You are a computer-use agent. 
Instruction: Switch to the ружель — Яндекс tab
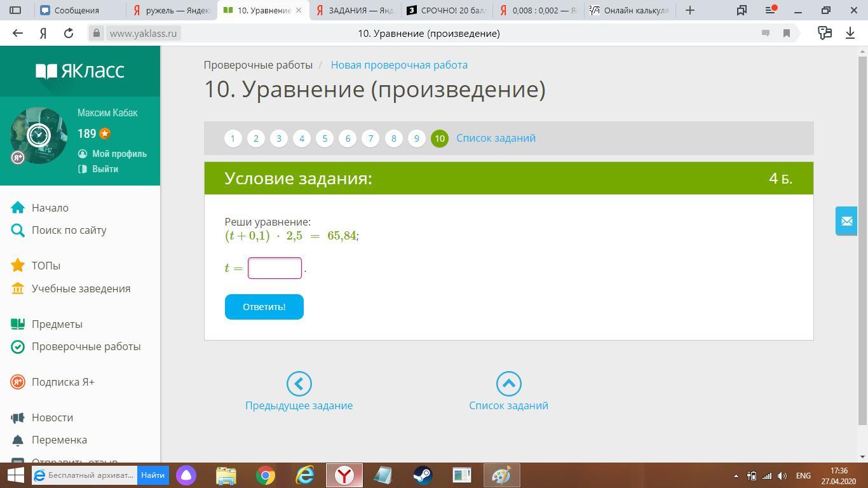tap(172, 10)
